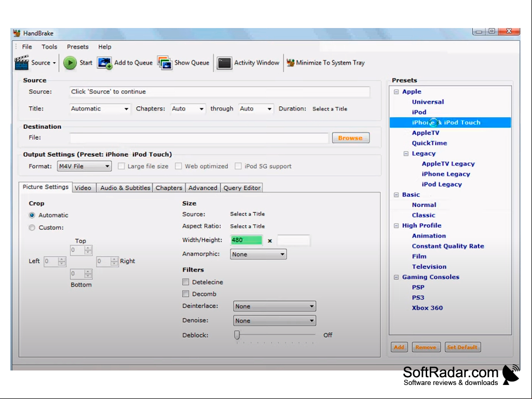Check the Detelecine filter checkbox
532x399 pixels.
click(x=186, y=282)
